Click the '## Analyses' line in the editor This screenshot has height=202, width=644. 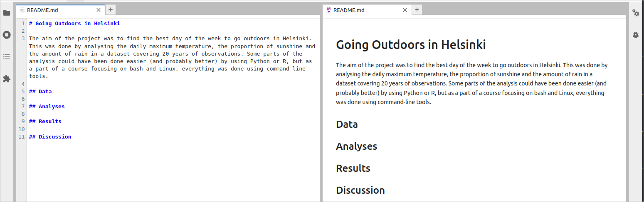(x=47, y=107)
